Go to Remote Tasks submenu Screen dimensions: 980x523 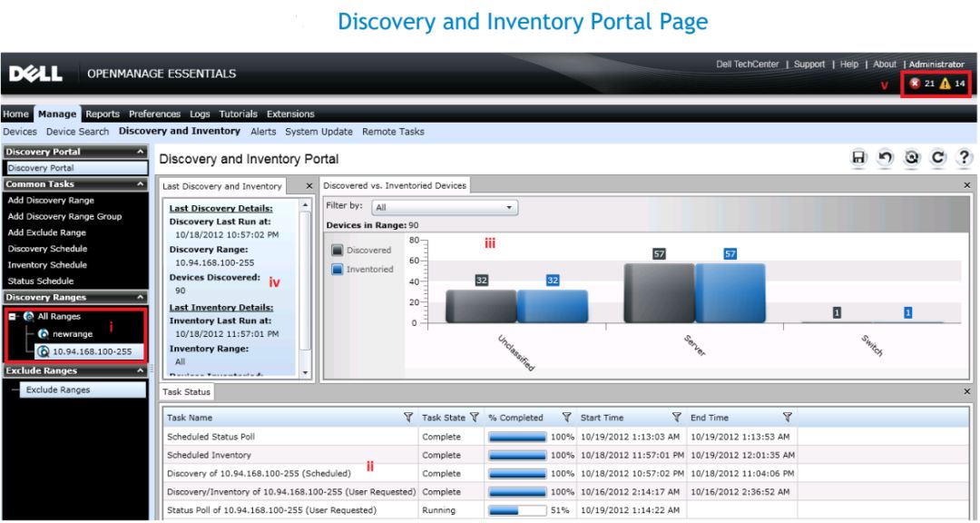coord(393,132)
